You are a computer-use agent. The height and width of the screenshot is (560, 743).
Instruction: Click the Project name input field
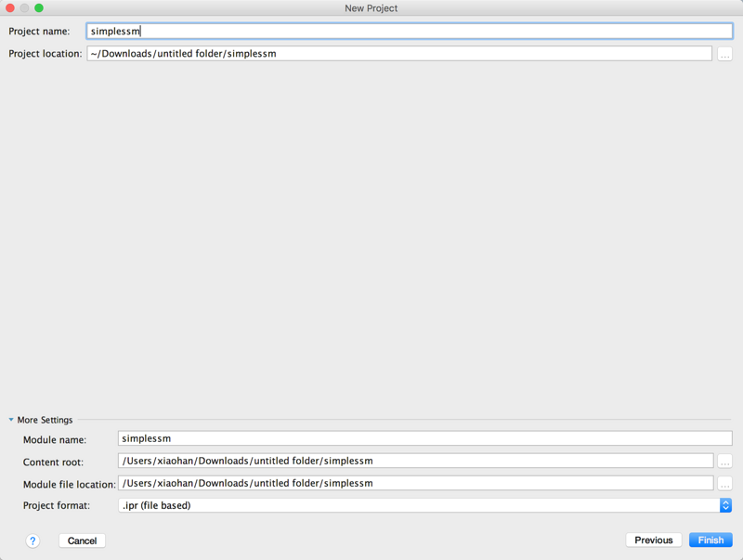pos(410,32)
